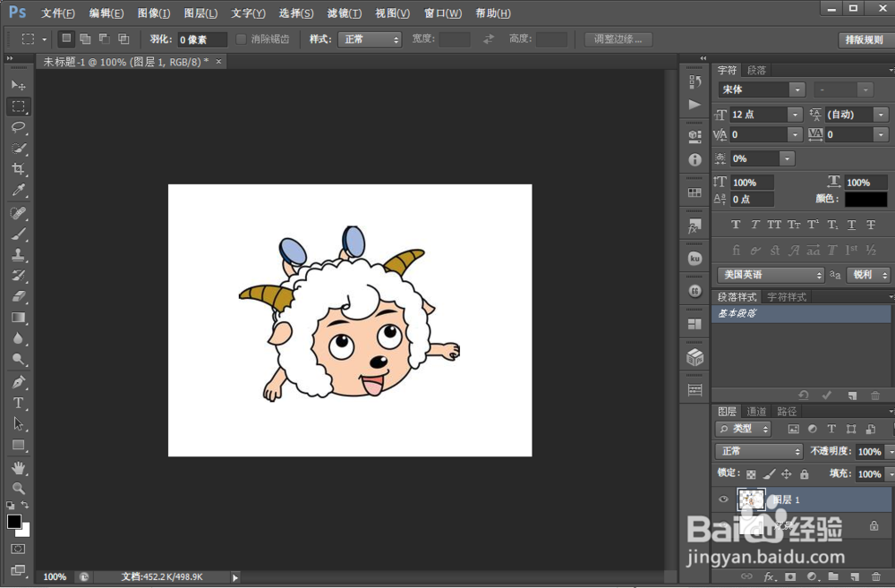Click the 排版规则 workspace button
895x588 pixels.
click(865, 39)
